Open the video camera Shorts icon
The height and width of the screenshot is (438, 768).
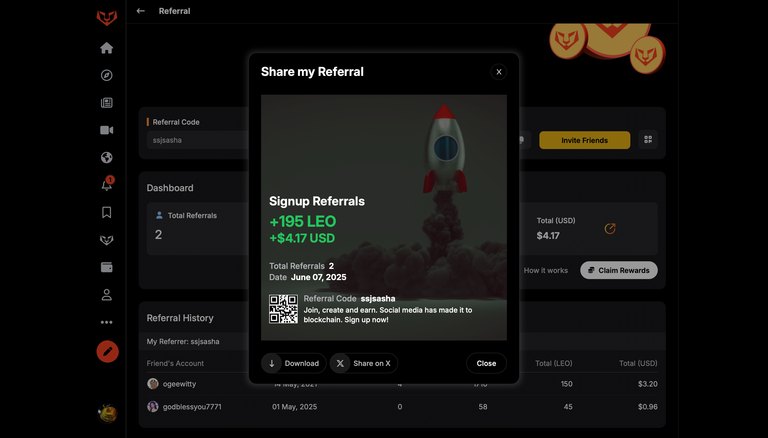coord(106,130)
